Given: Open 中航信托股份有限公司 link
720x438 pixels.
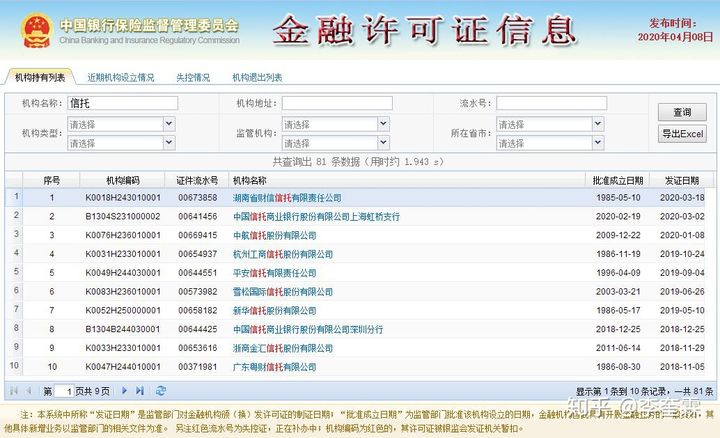Looking at the screenshot, I should click(275, 236).
